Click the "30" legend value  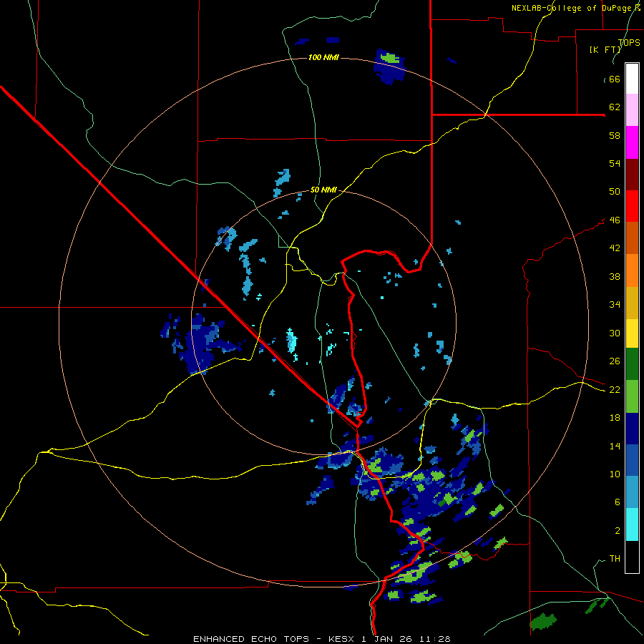(615, 333)
